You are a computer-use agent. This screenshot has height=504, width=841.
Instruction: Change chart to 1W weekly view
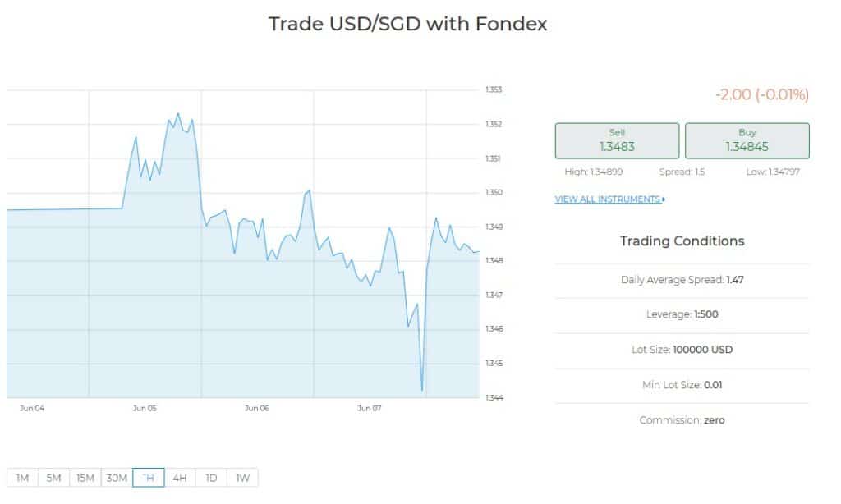242,478
